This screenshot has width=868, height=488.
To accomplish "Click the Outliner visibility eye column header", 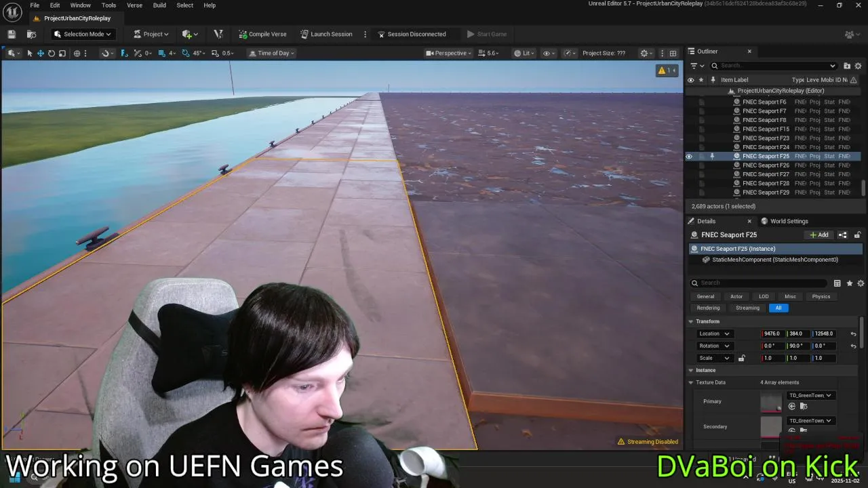I will [690, 80].
